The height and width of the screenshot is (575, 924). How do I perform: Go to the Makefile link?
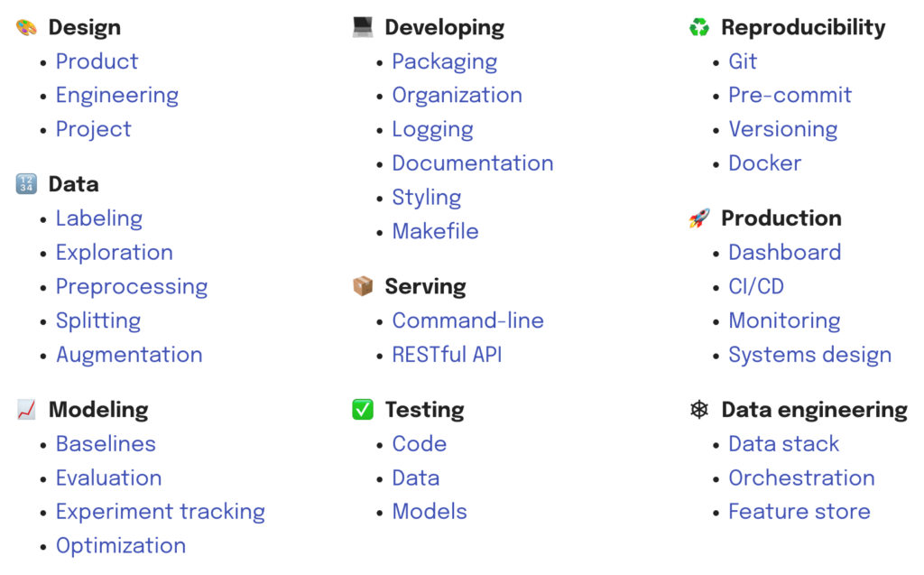tap(436, 231)
